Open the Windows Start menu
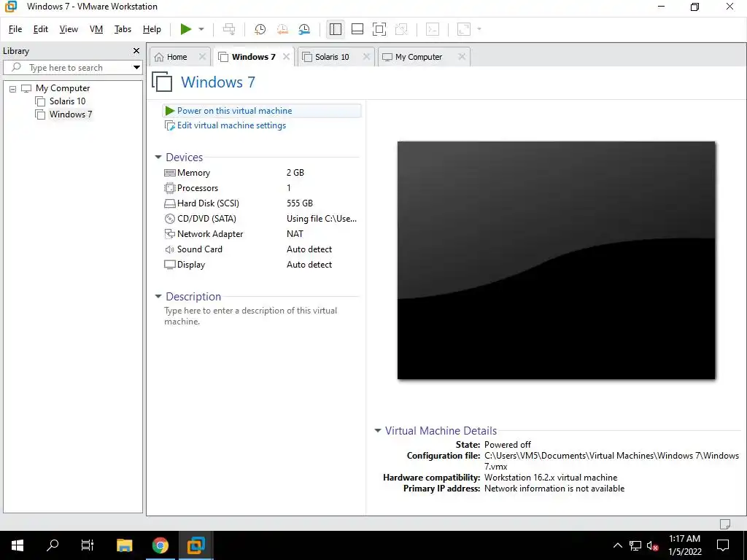Screen dimensions: 747x560 click(x=18, y=545)
